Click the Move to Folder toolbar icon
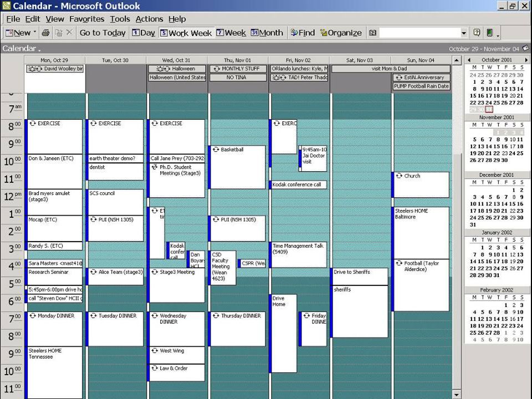The image size is (532, 399). coord(59,33)
